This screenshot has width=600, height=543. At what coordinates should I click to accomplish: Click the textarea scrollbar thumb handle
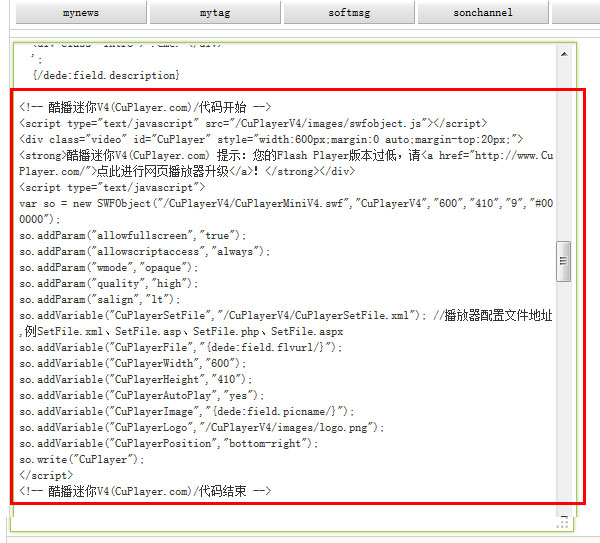[x=563, y=261]
